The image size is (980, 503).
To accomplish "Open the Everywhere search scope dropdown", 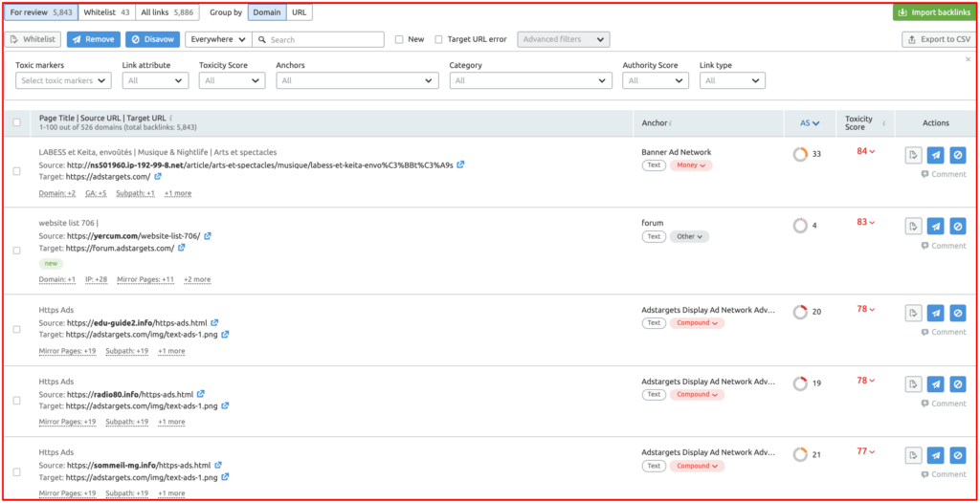I will pos(218,39).
